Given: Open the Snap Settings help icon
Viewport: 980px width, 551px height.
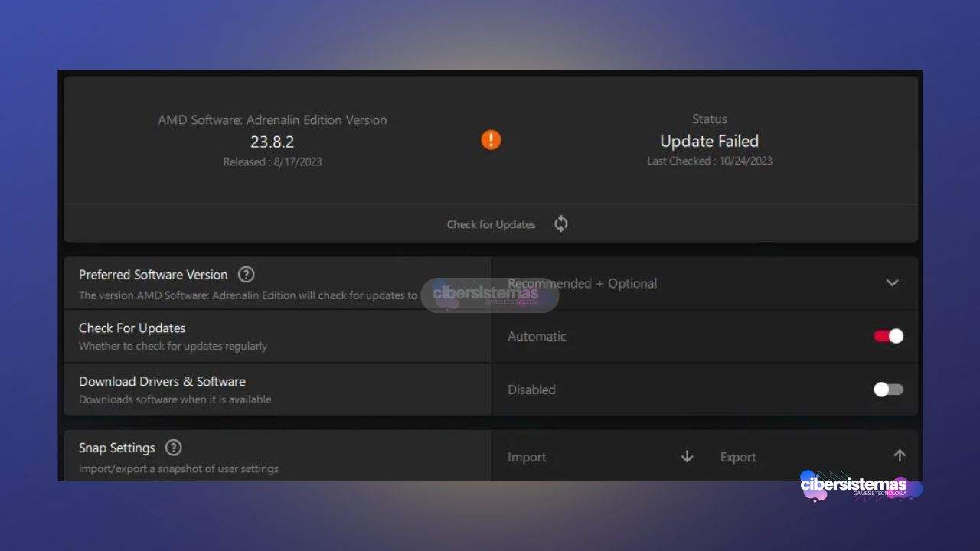Looking at the screenshot, I should pos(174,448).
